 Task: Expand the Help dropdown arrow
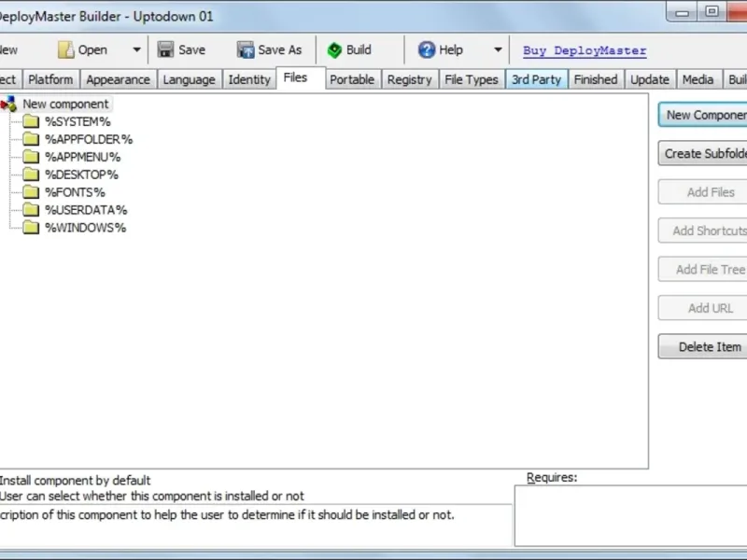[x=498, y=49]
